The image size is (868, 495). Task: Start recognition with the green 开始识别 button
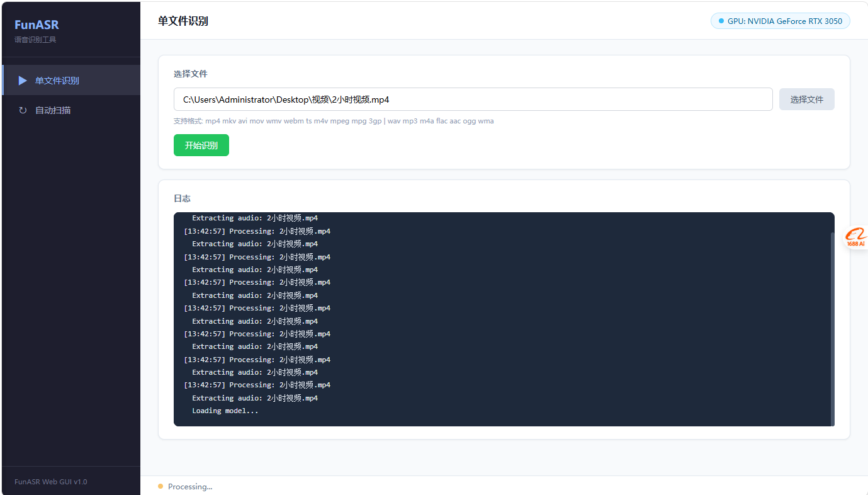point(201,145)
